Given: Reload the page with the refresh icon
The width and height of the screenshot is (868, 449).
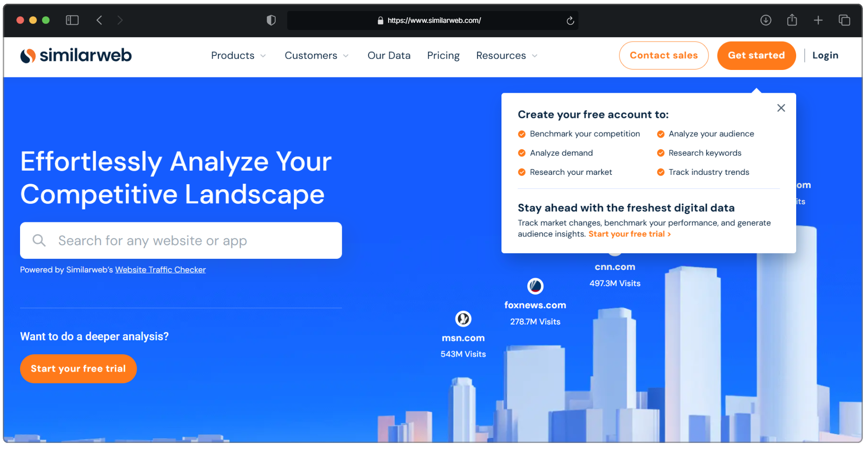Looking at the screenshot, I should (x=570, y=21).
